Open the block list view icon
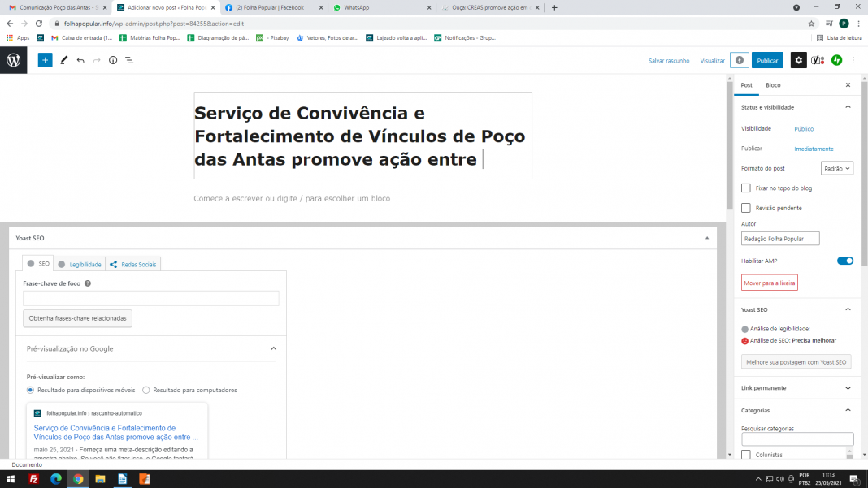Image resolution: width=868 pixels, height=488 pixels. click(x=129, y=60)
